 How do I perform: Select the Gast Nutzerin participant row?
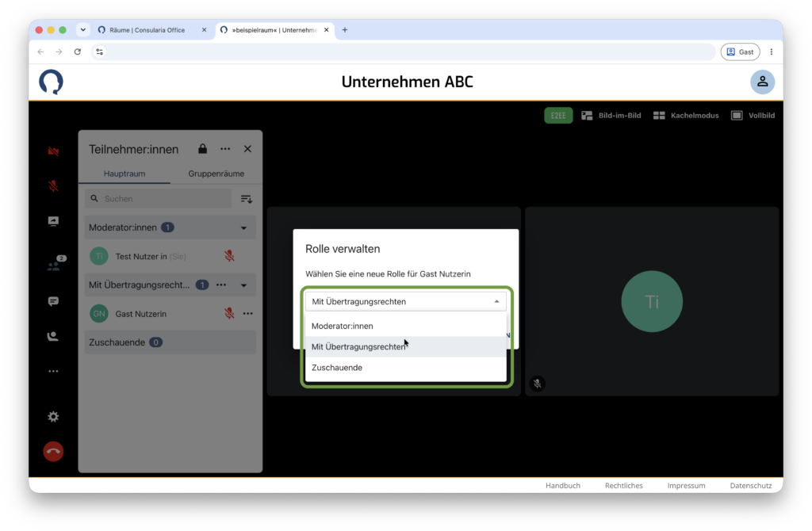click(170, 314)
